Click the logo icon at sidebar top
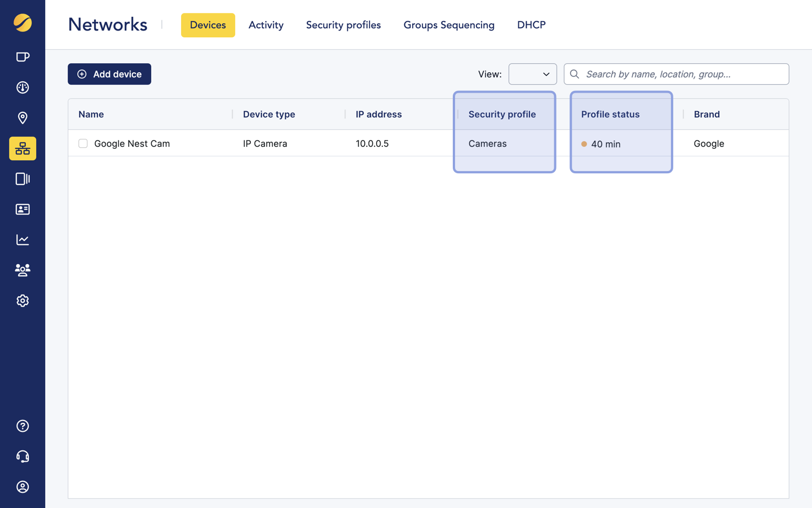 pos(23,23)
